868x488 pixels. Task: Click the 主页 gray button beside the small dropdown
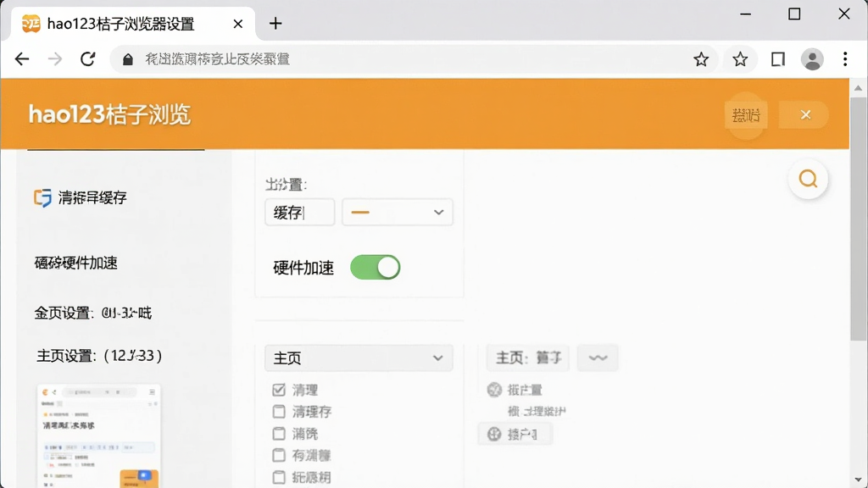(x=528, y=358)
